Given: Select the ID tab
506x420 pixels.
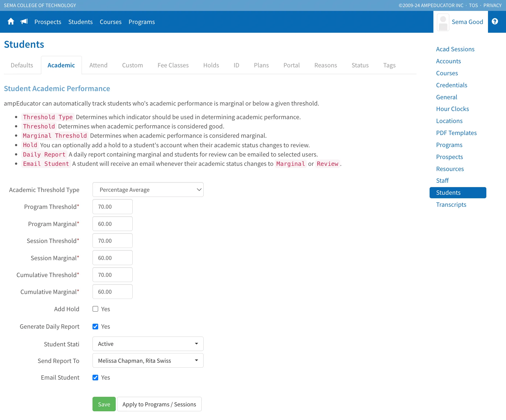Looking at the screenshot, I should click(x=236, y=65).
